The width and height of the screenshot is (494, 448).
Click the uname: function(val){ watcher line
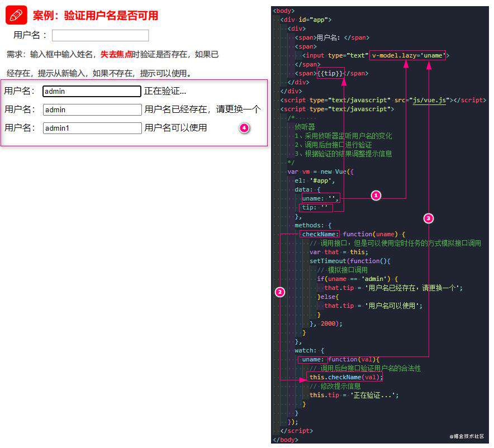coord(340,359)
